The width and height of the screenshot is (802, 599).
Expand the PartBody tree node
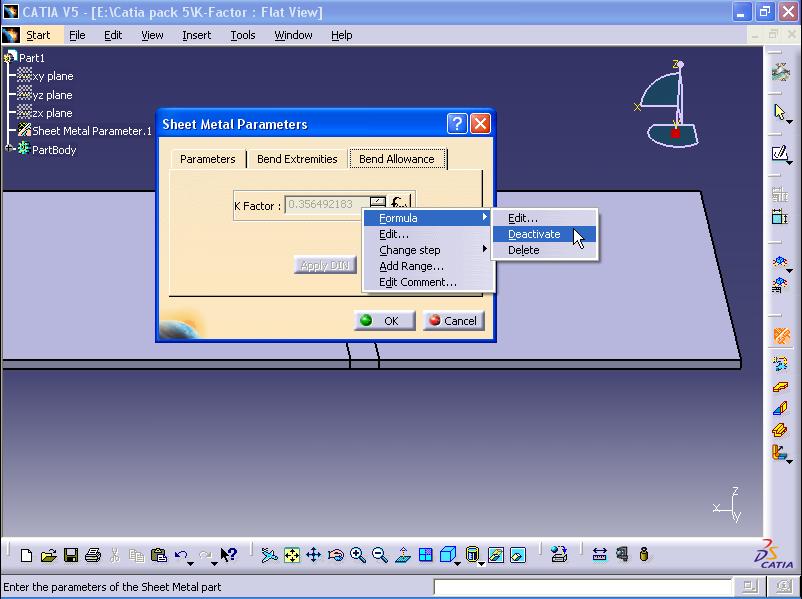point(9,149)
